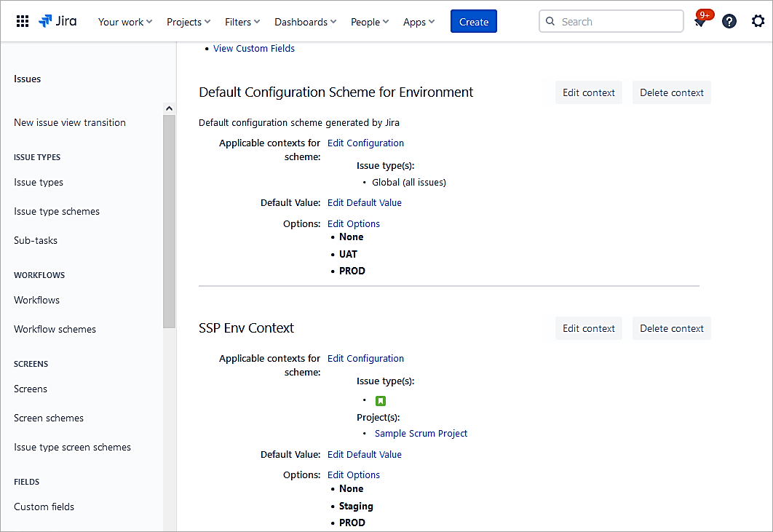Image resolution: width=773 pixels, height=532 pixels.
Task: Click Edit Options under SSP Env Context
Action: click(354, 475)
